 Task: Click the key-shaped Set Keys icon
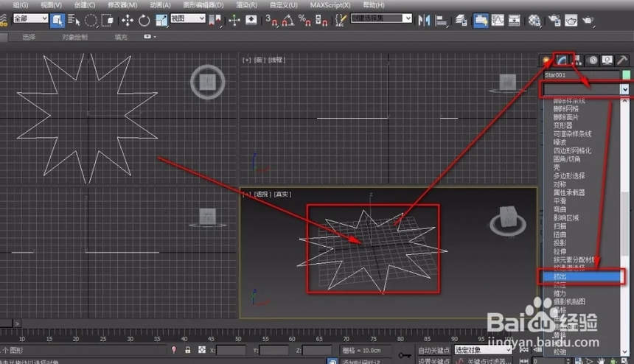pyautogui.click(x=404, y=355)
